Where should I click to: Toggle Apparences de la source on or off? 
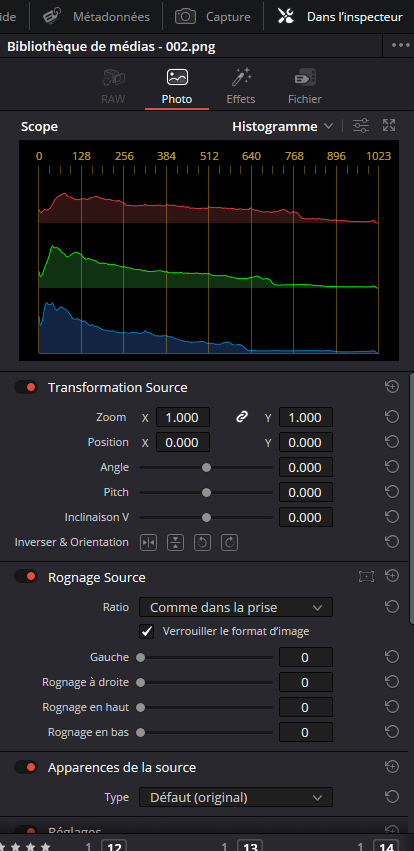26,767
